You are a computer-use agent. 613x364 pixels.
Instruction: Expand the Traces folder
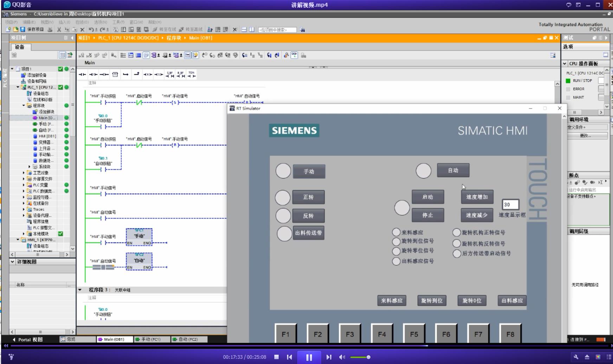click(x=24, y=209)
